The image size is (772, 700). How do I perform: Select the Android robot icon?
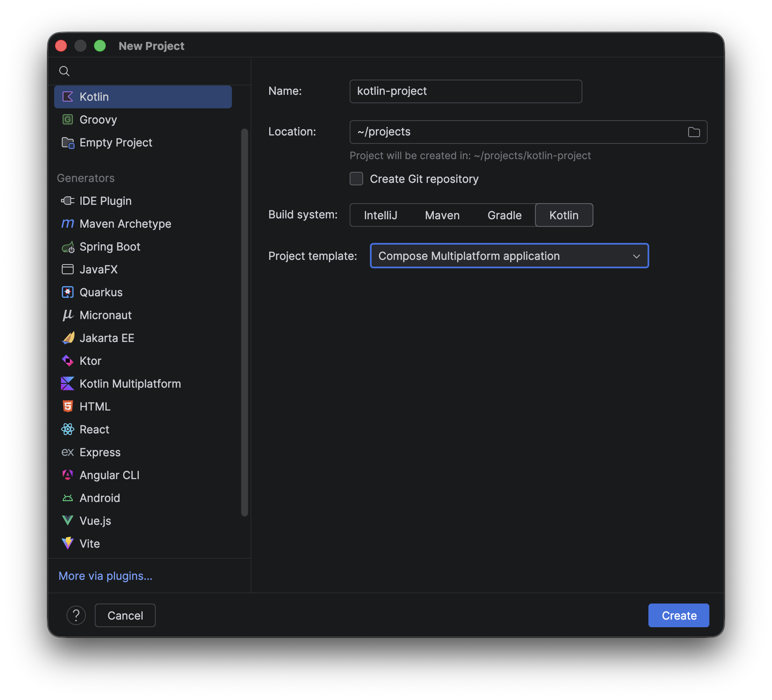pyautogui.click(x=68, y=498)
